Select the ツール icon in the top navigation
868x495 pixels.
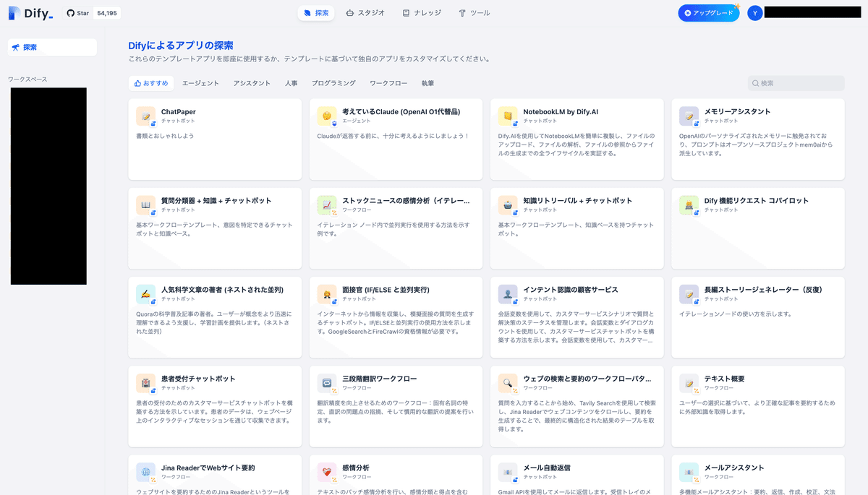[x=461, y=12]
